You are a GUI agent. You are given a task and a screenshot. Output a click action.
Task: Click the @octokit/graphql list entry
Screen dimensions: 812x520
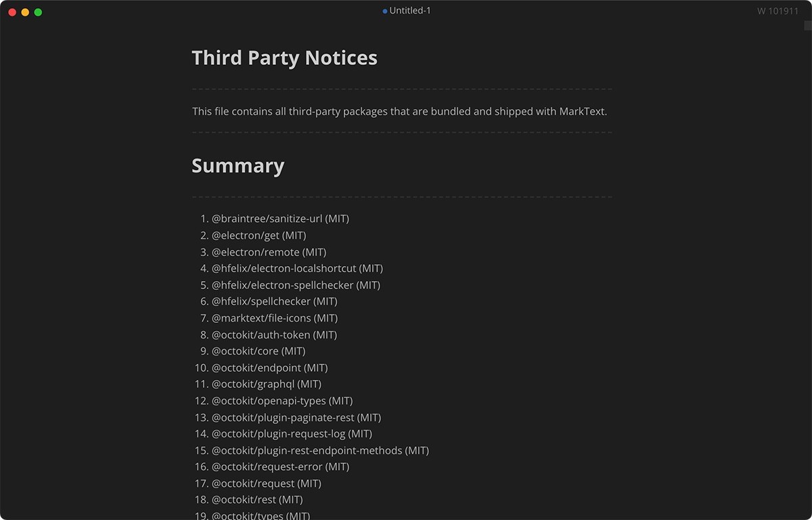pos(267,384)
